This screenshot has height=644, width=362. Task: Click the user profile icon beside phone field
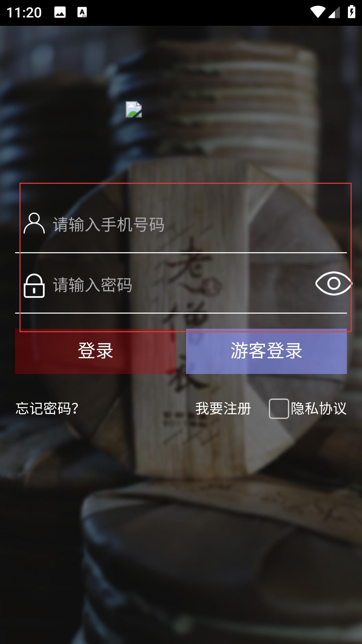34,223
